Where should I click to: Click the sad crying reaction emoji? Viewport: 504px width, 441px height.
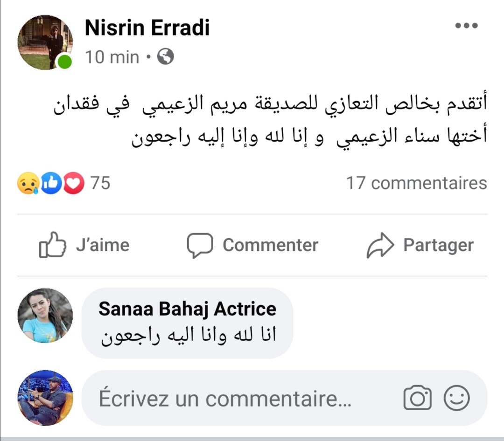click(28, 183)
